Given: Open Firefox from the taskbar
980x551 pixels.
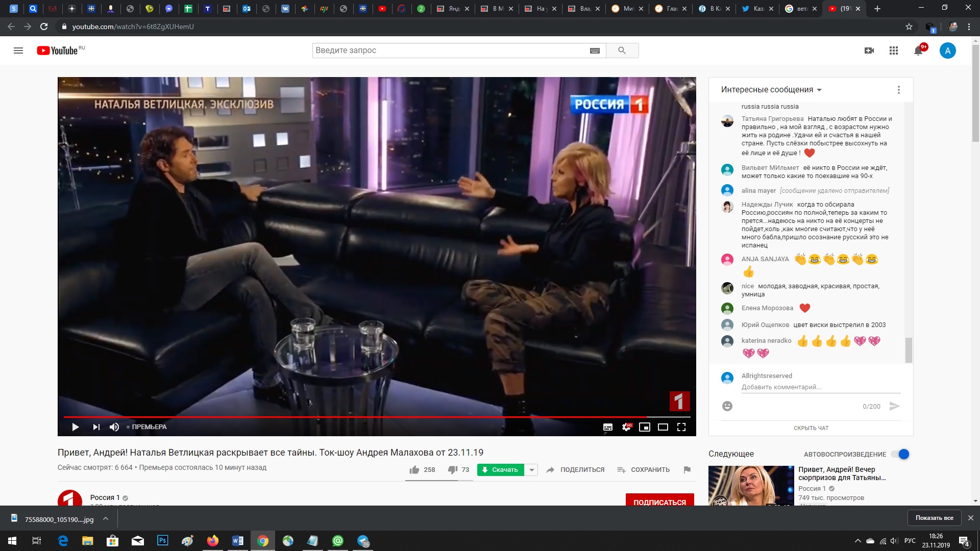Looking at the screenshot, I should coord(213,541).
